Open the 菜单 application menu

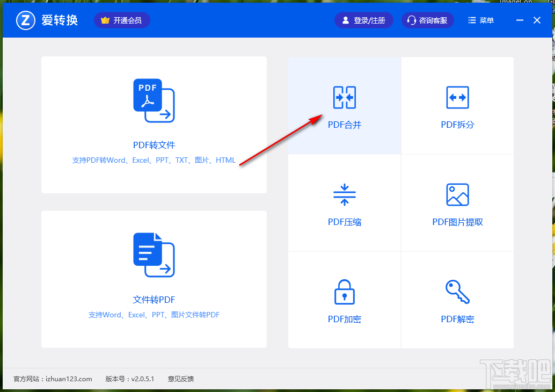coord(480,20)
